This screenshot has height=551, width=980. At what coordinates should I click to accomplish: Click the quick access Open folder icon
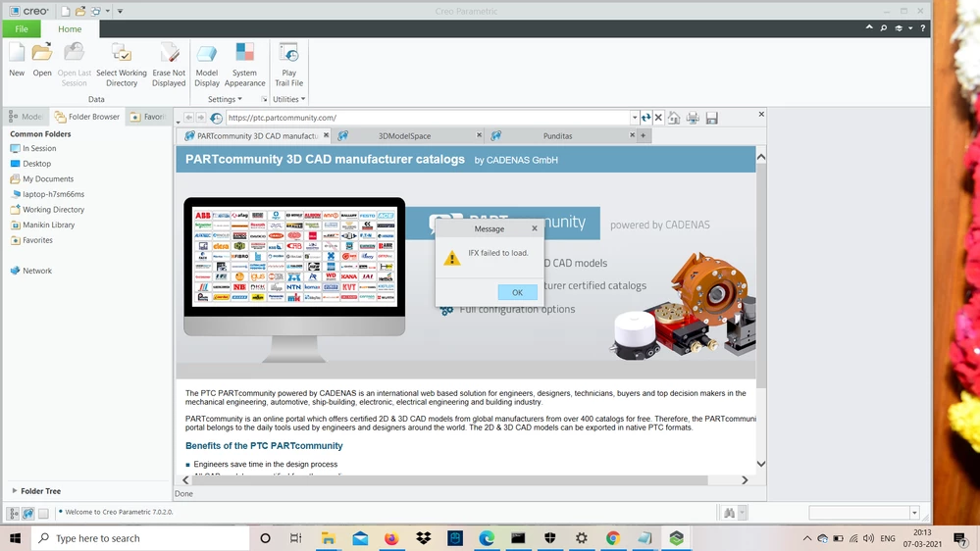tap(80, 11)
